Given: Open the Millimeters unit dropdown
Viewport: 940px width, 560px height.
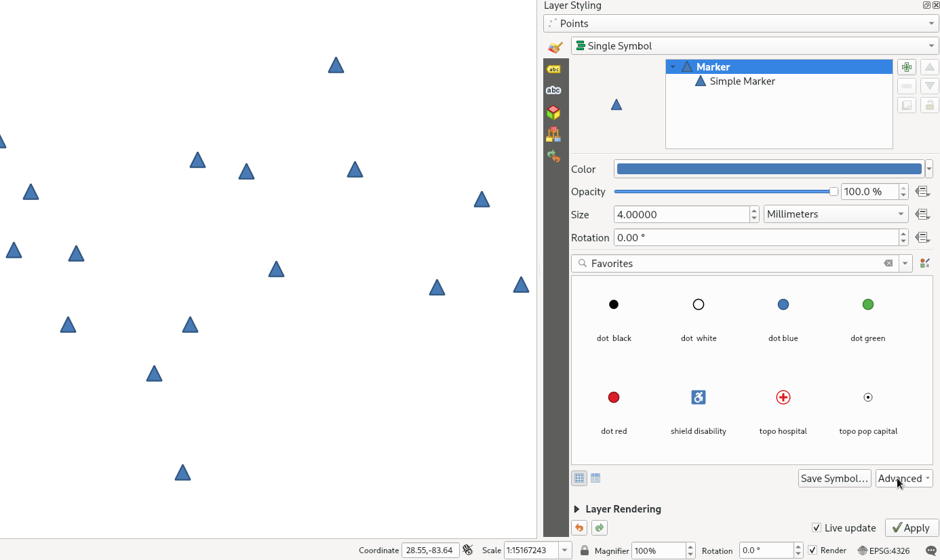Looking at the screenshot, I should [x=836, y=214].
